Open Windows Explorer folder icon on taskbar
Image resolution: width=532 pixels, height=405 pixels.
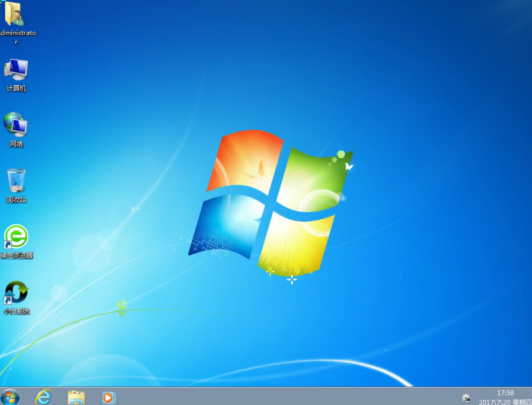(76, 398)
